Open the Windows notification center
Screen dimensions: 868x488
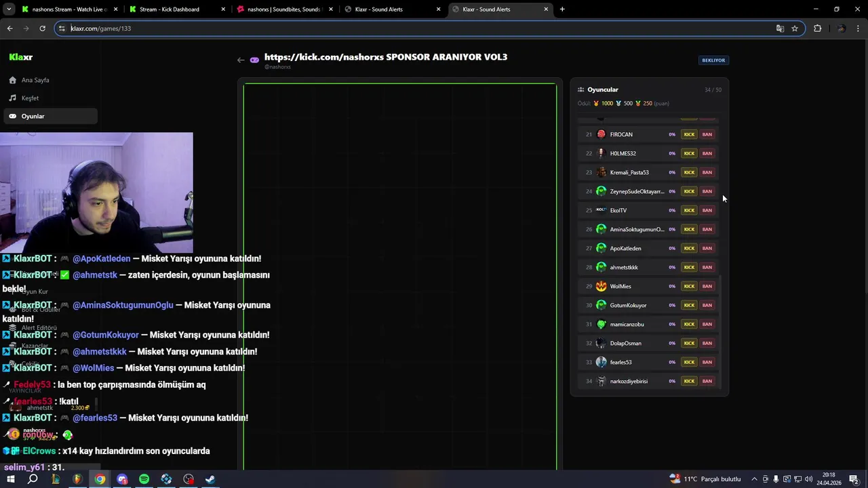(x=854, y=479)
